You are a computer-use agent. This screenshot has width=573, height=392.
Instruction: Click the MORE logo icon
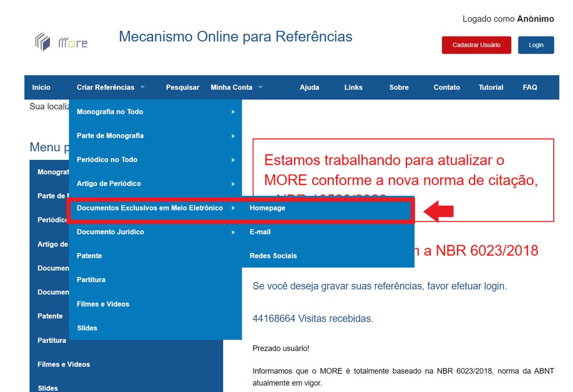click(x=43, y=41)
